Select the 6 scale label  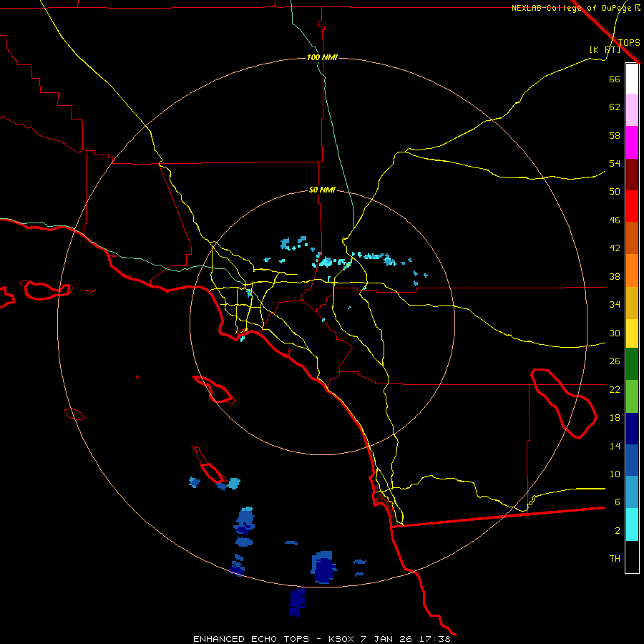click(618, 502)
